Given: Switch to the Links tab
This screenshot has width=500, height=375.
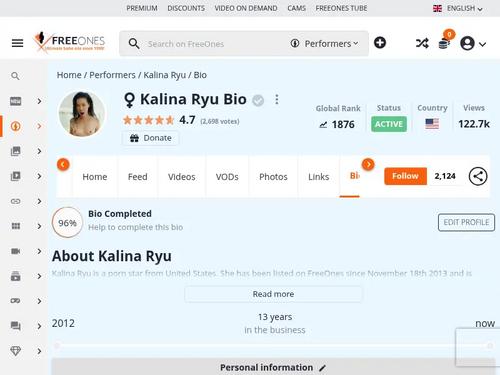Looking at the screenshot, I should (x=318, y=177).
